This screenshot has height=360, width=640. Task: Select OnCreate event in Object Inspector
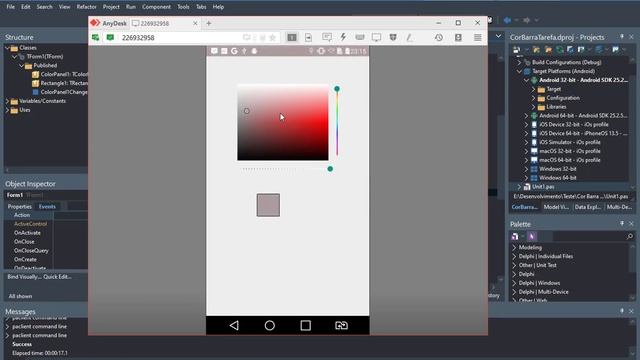tap(25, 260)
